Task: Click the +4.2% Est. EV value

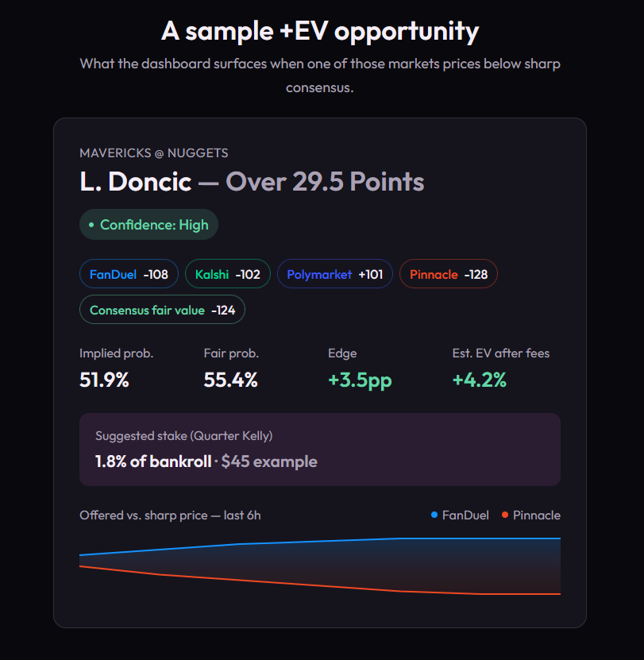Action: (x=480, y=380)
